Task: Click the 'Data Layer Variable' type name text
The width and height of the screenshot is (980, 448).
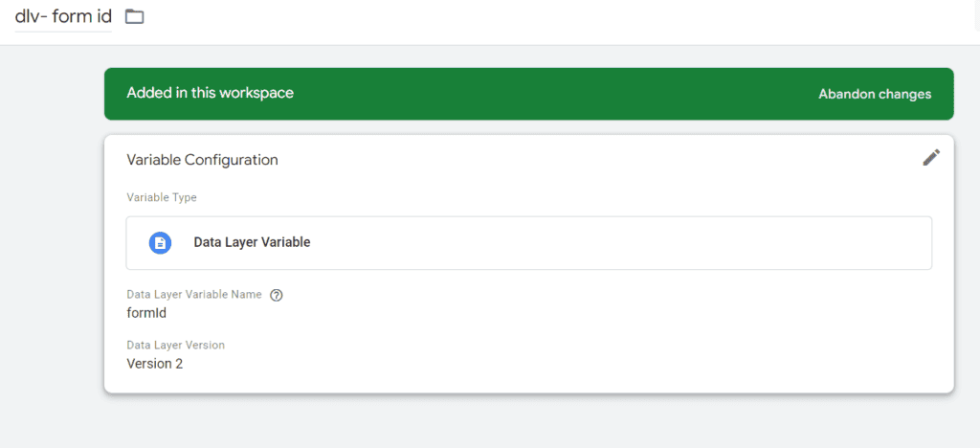Action: pyautogui.click(x=252, y=243)
